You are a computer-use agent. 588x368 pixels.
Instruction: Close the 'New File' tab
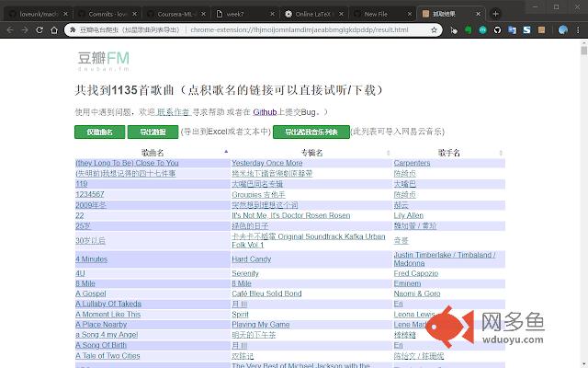tap(410, 14)
